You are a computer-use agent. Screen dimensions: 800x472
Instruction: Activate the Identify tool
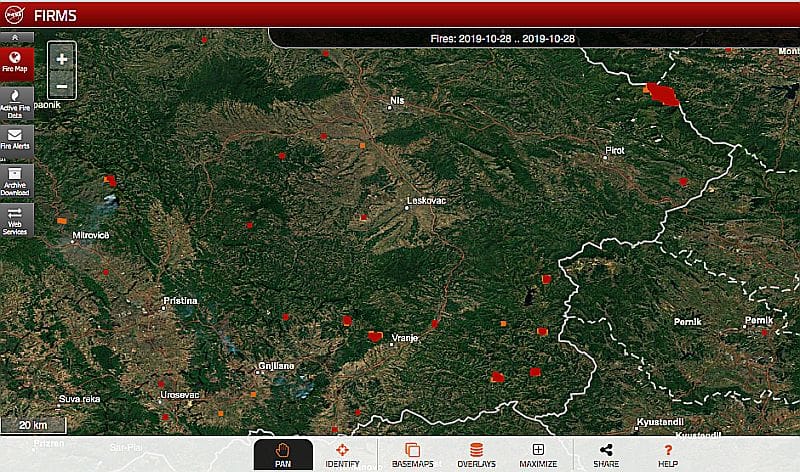coord(342,455)
